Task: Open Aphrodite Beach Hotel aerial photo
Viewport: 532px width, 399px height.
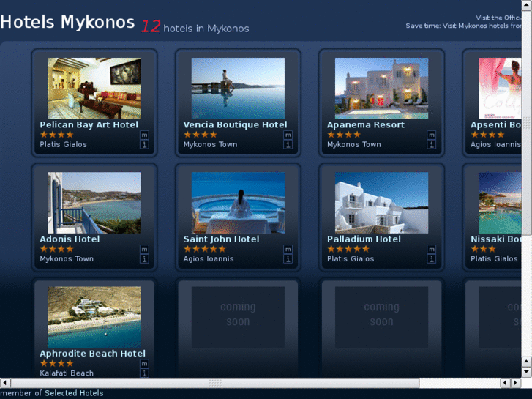Action: [94, 317]
